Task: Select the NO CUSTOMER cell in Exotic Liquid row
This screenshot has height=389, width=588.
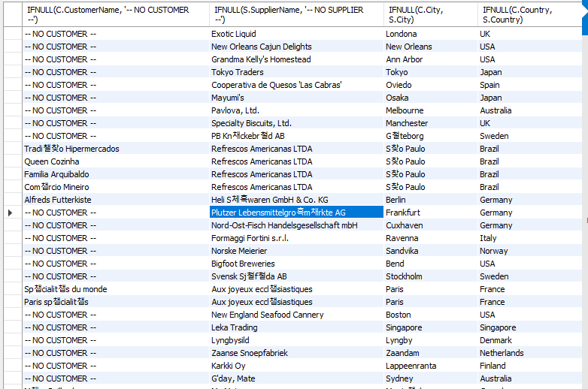Action: pos(116,34)
